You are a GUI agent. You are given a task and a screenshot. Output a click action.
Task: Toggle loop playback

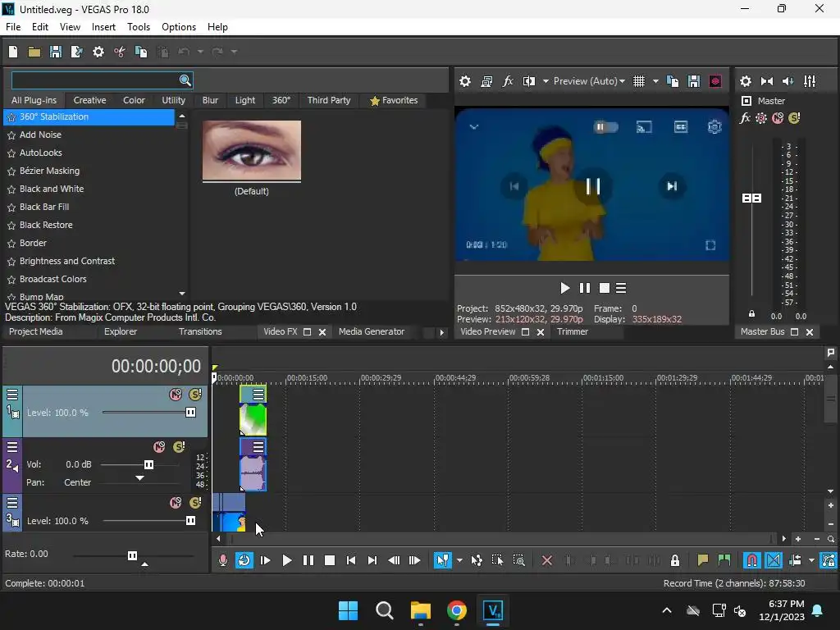pos(244,560)
